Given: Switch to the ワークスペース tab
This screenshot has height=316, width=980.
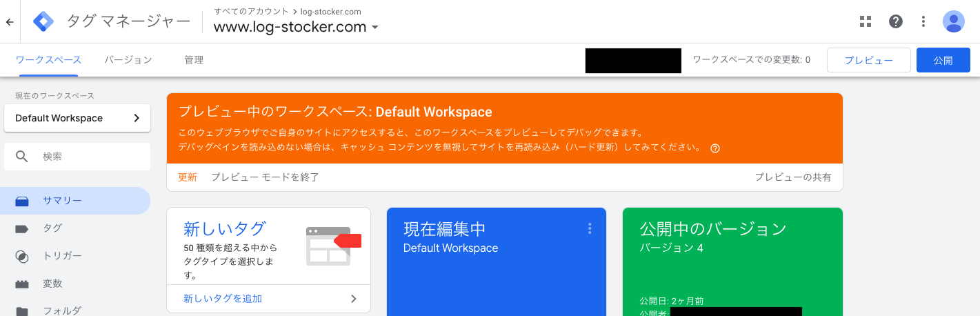Looking at the screenshot, I should tap(48, 60).
